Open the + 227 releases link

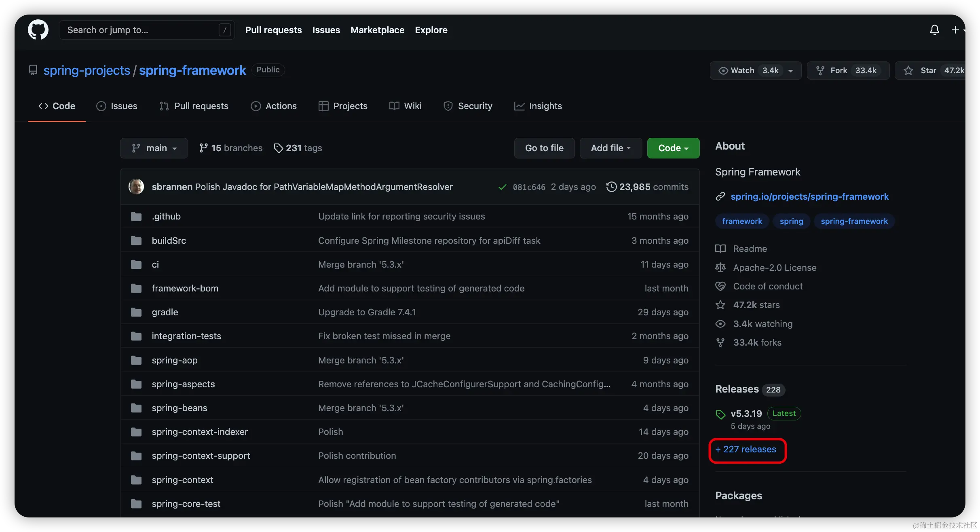pos(746,450)
